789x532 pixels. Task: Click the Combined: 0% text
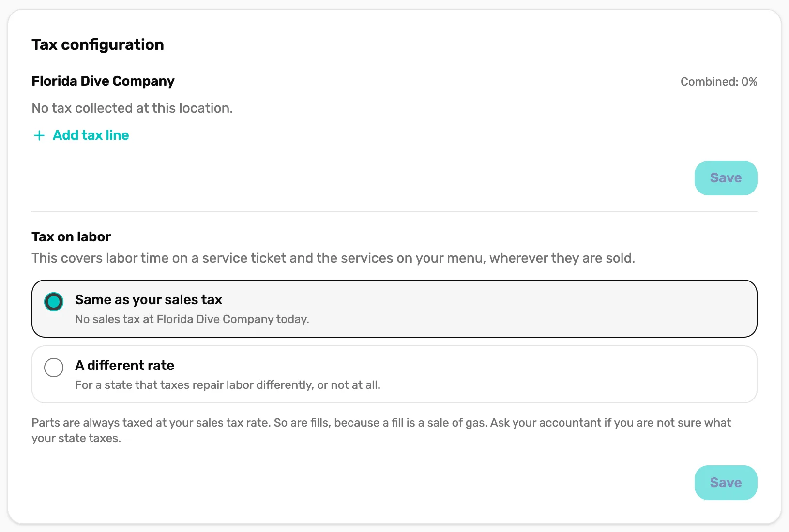click(719, 82)
